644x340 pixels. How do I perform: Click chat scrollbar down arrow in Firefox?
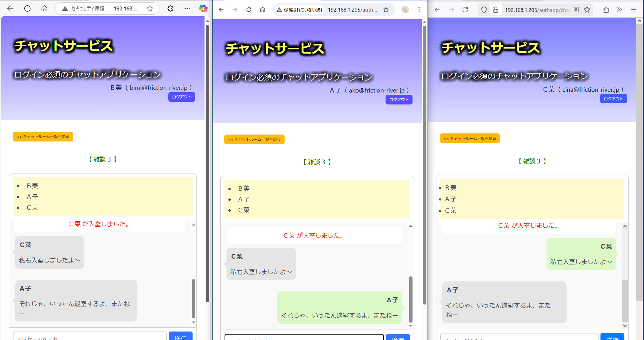point(625,326)
